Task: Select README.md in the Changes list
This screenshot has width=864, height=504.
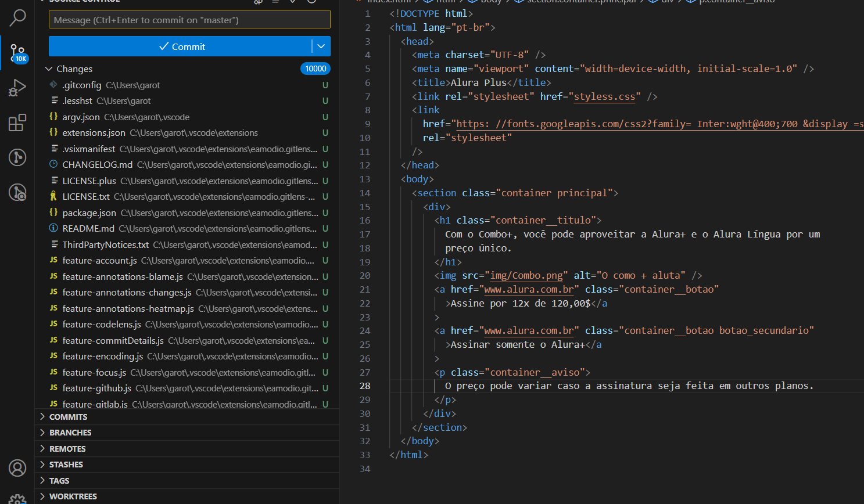Action: click(187, 228)
